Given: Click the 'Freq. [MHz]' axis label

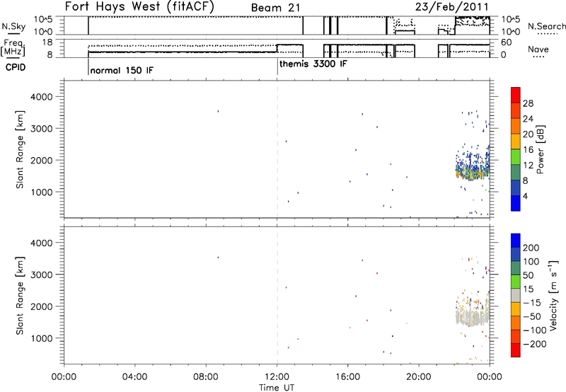Looking at the screenshot, I should click(13, 47).
